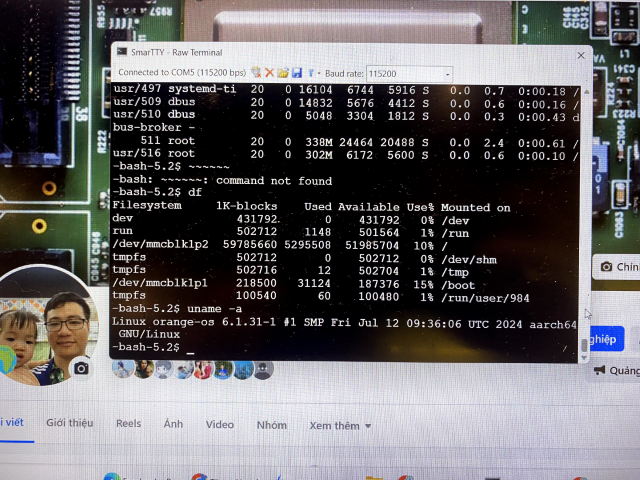Click the first friend avatar in the row
This screenshot has width=640, height=480.
point(123,369)
